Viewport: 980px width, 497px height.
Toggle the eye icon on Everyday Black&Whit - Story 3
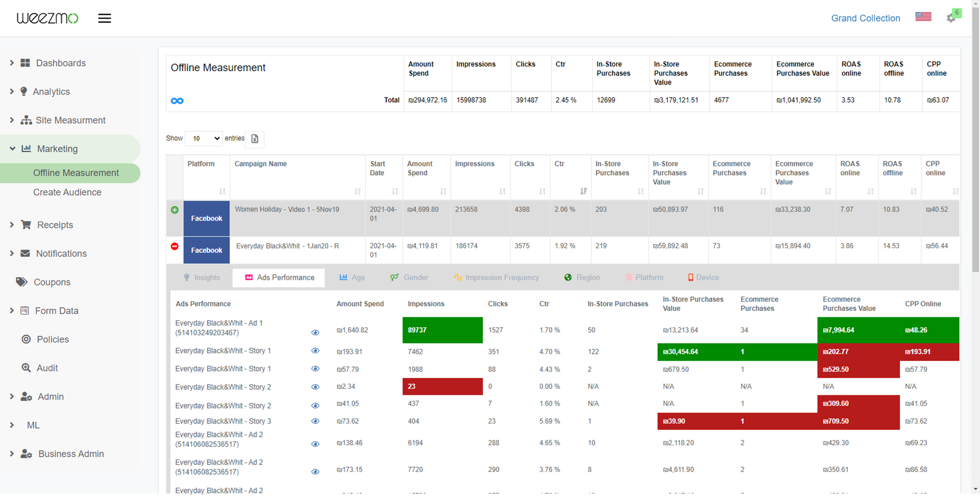[x=316, y=421]
